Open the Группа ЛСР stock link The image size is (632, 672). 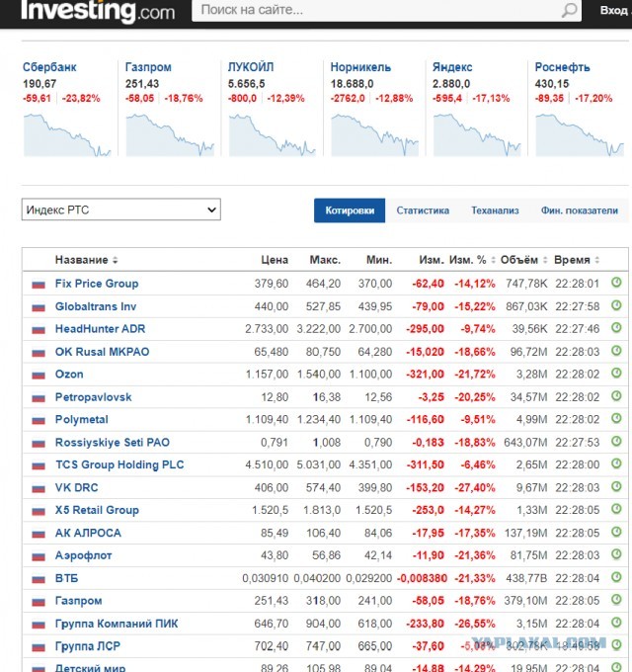pyautogui.click(x=87, y=646)
